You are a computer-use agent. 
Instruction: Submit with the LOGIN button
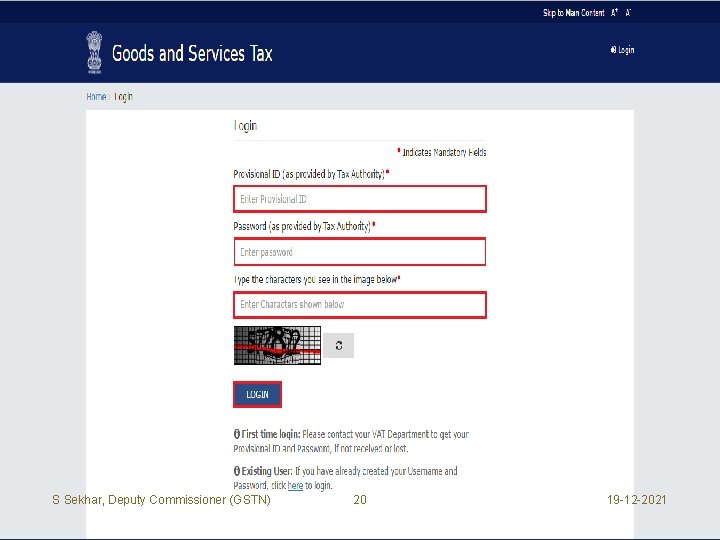pos(257,394)
